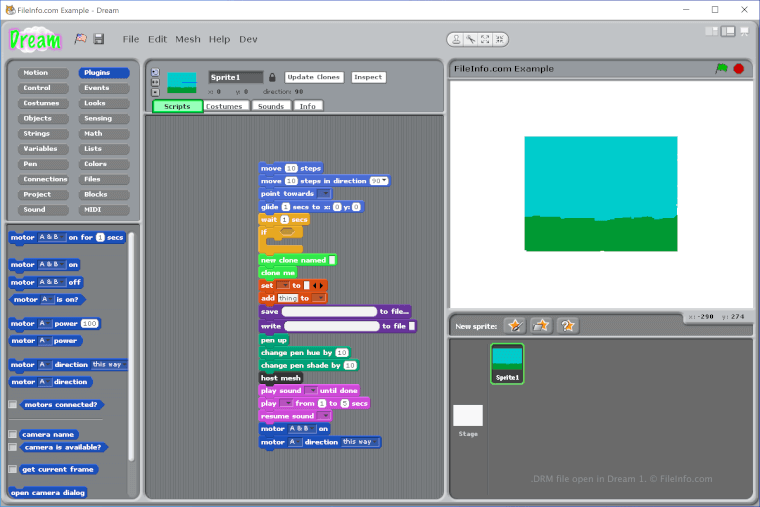The image size is (760, 507).
Task: Choose new sprite from file folder icon
Action: [541, 326]
